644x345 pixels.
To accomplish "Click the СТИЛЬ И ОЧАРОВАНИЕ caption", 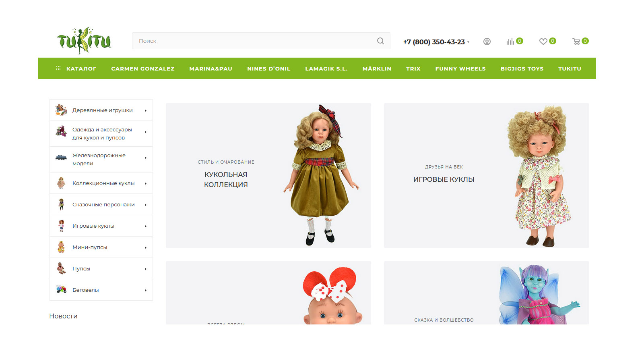I will click(226, 162).
